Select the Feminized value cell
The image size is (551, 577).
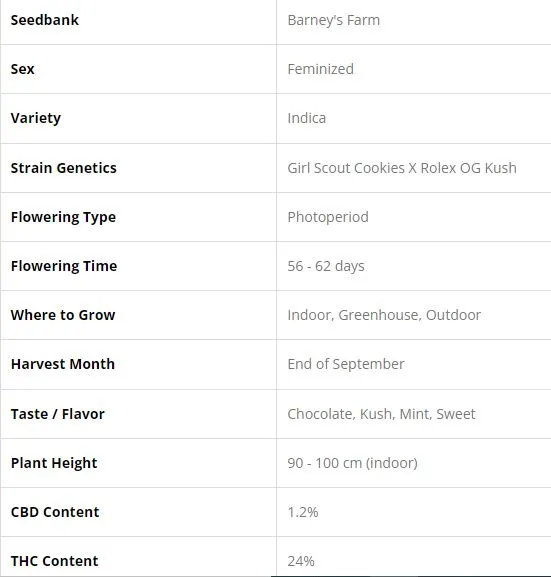pyautogui.click(x=414, y=69)
